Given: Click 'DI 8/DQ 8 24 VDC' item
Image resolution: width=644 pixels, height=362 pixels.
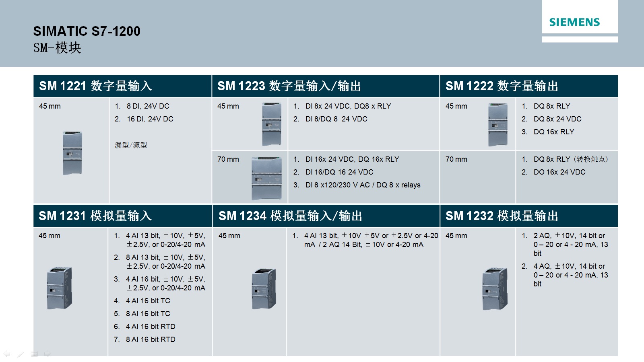Looking at the screenshot, I should pos(336,119).
